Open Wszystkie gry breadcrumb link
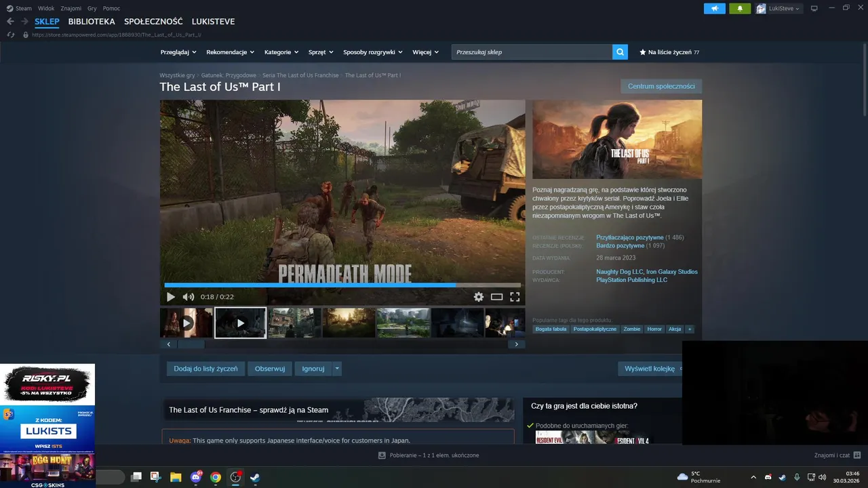Image resolution: width=868 pixels, height=488 pixels. [177, 75]
